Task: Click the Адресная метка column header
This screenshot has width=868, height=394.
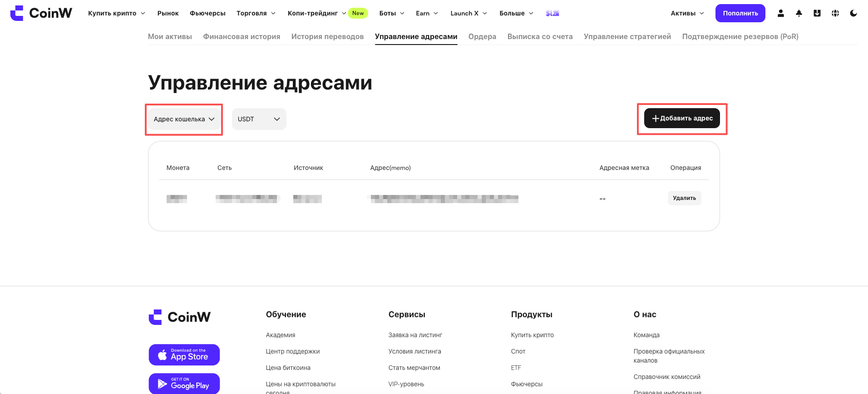Action: pos(624,168)
